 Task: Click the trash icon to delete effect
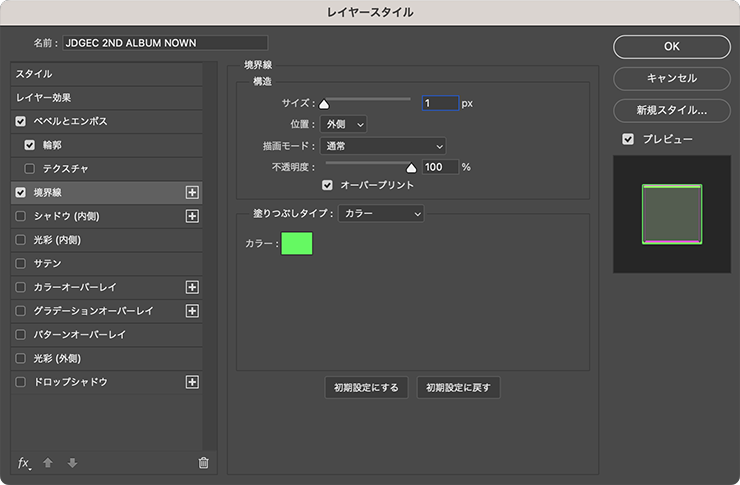click(x=203, y=462)
